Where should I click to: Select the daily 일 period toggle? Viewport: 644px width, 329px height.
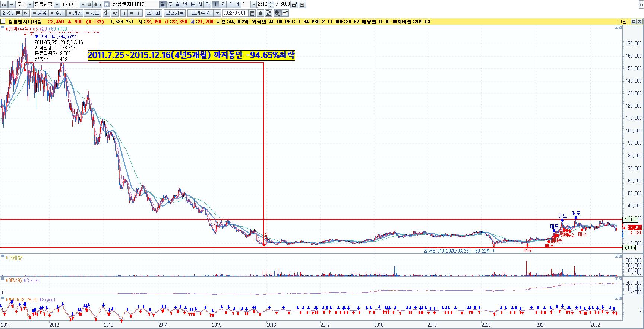[x=163, y=4]
